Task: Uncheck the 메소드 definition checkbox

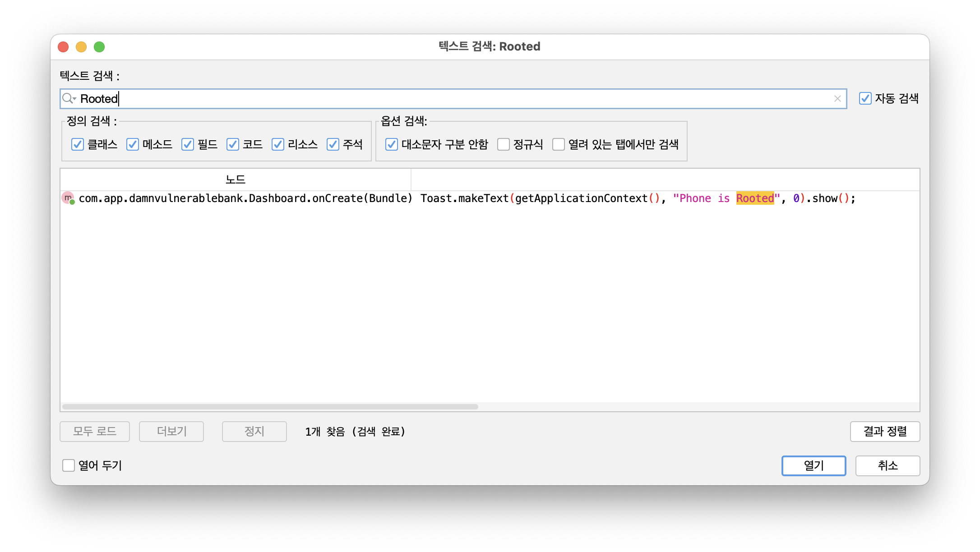Action: coord(133,144)
